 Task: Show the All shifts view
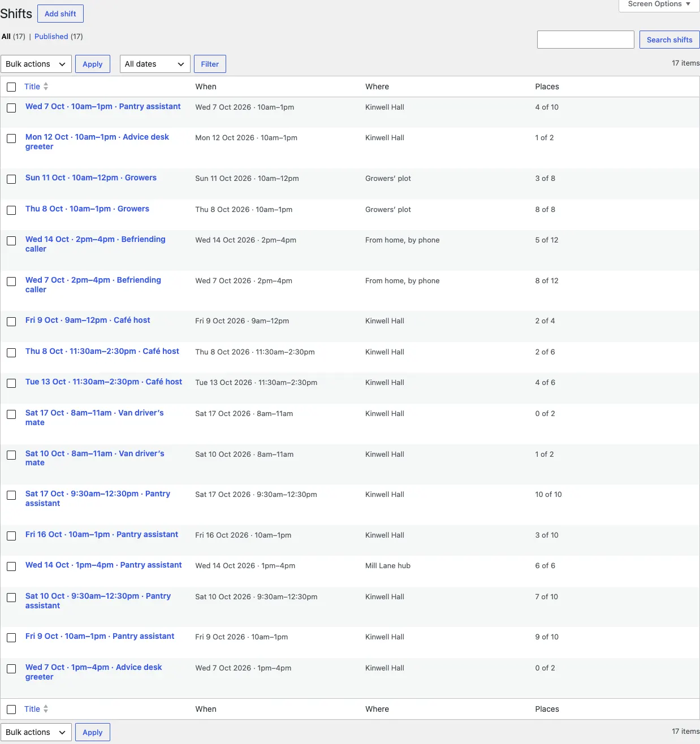pos(6,36)
